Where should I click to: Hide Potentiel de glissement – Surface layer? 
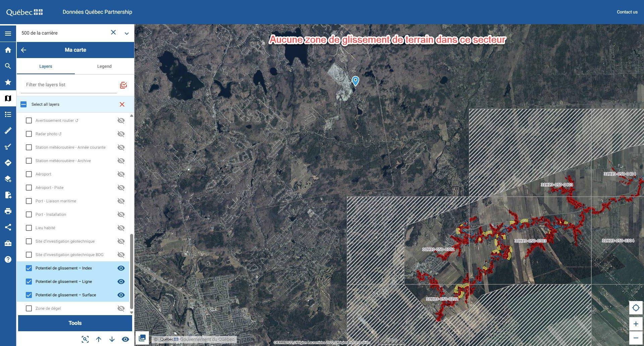pyautogui.click(x=121, y=295)
